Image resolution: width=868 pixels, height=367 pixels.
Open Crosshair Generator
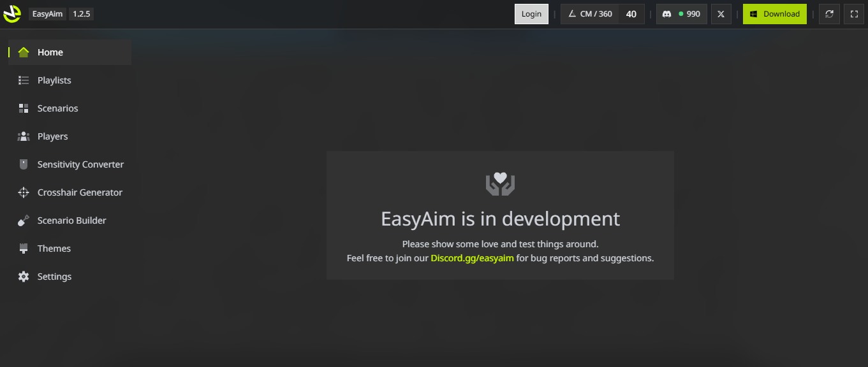pyautogui.click(x=70, y=192)
